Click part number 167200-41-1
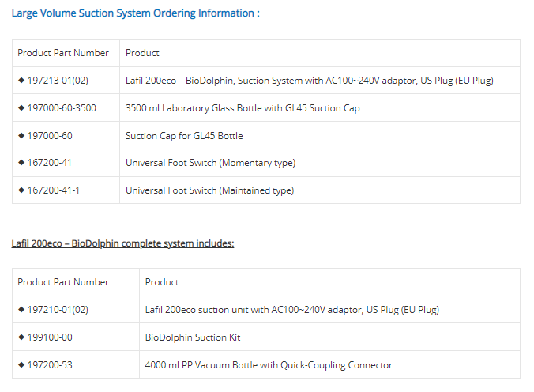The width and height of the screenshot is (534, 392). (x=53, y=190)
